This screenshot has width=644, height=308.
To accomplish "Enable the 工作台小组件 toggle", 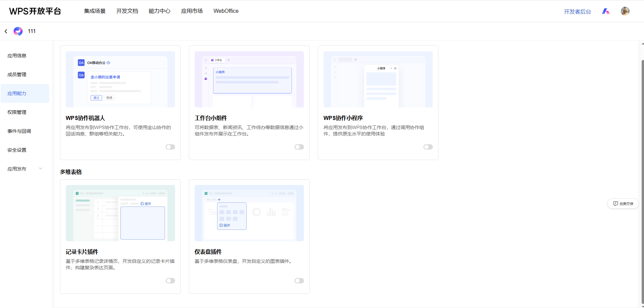I will point(299,147).
